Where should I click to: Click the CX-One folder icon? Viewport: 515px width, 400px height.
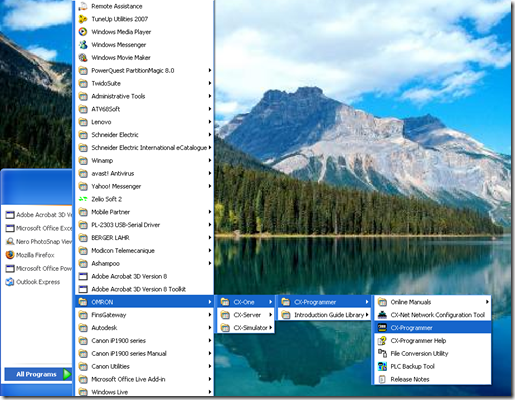(225, 302)
